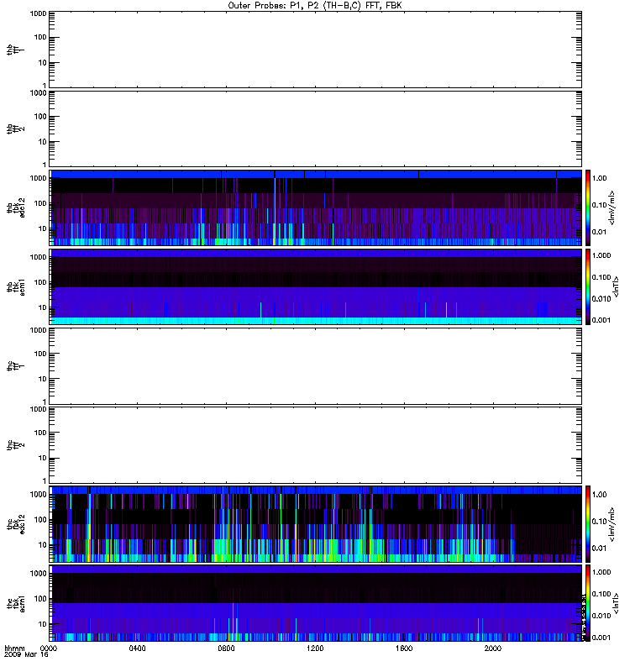This screenshot has width=630, height=672.
Task: Click the plot title 'Outer Probes: P1, P2 (TH-B,C) FFT, FBK'
Action: (315, 6)
